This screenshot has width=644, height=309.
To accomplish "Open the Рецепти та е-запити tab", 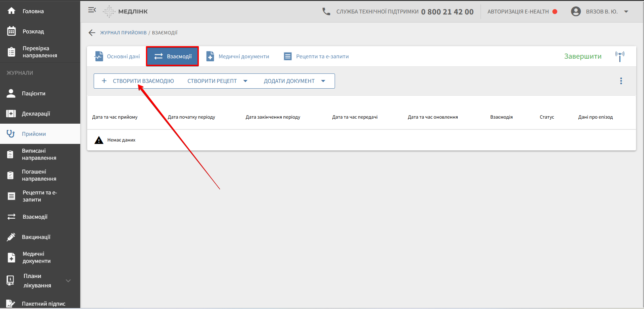I will coord(316,56).
